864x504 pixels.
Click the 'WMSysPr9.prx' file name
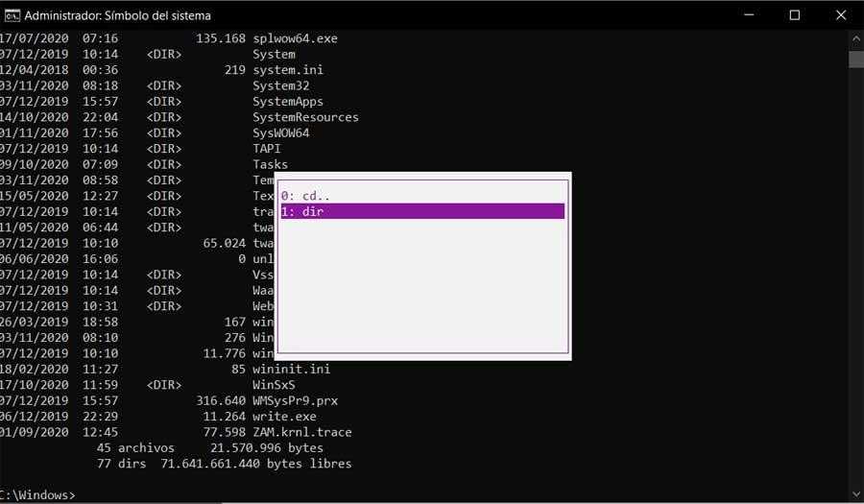(x=296, y=401)
